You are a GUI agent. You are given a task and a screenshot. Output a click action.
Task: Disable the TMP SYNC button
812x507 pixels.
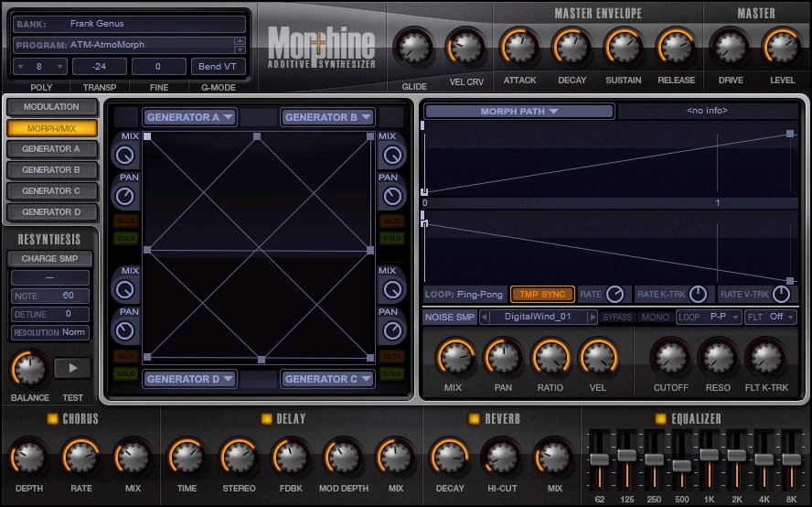(x=542, y=295)
